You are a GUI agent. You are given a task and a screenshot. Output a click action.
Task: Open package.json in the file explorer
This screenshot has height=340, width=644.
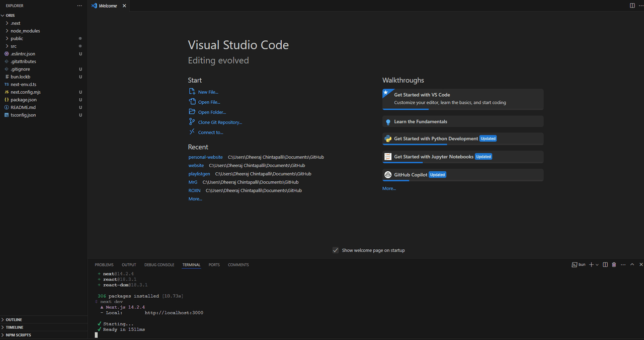(24, 100)
